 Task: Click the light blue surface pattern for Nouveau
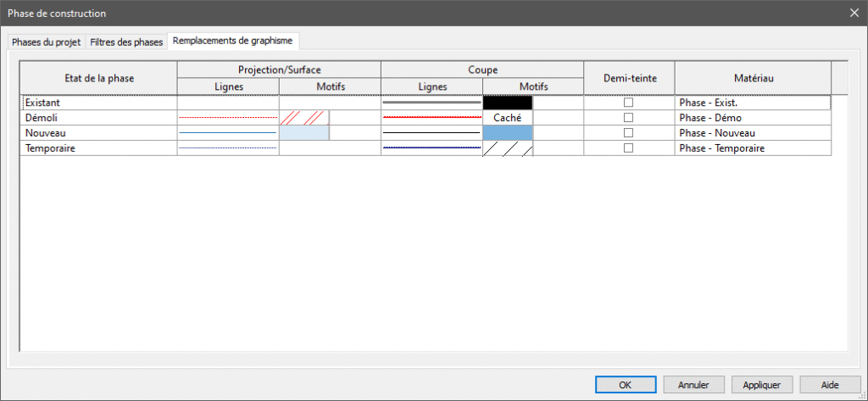303,133
